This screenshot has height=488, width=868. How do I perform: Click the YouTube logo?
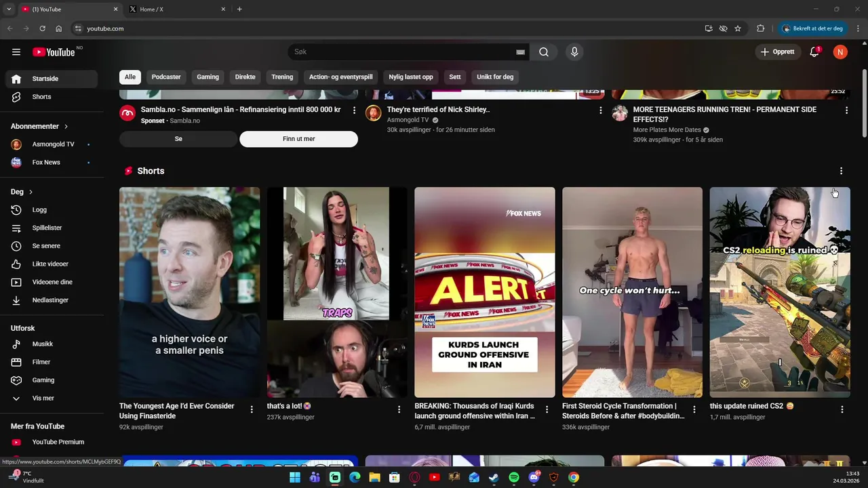54,52
